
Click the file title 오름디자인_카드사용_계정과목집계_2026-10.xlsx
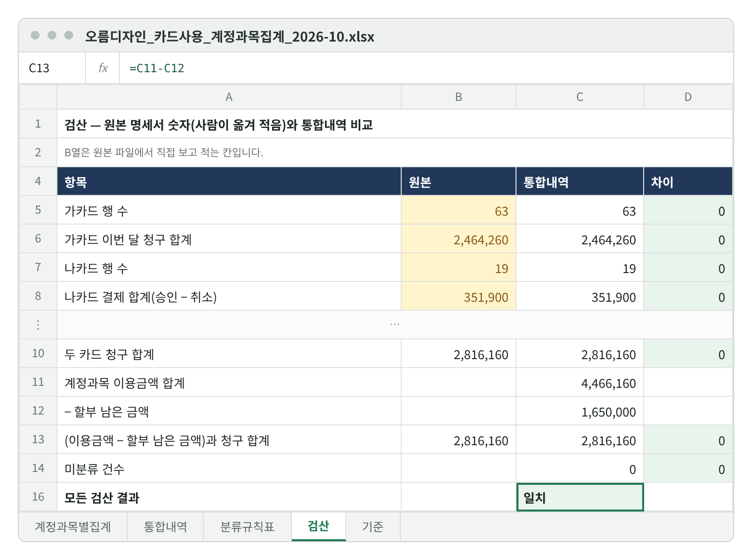click(230, 37)
